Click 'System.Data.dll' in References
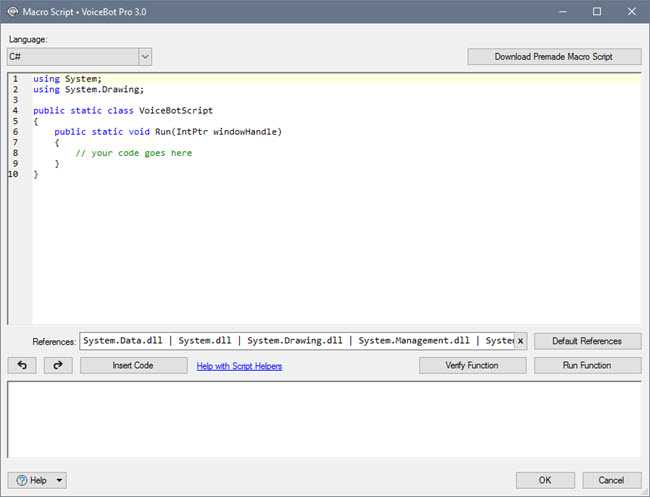Viewport: 650px width, 497px height. 123,341
